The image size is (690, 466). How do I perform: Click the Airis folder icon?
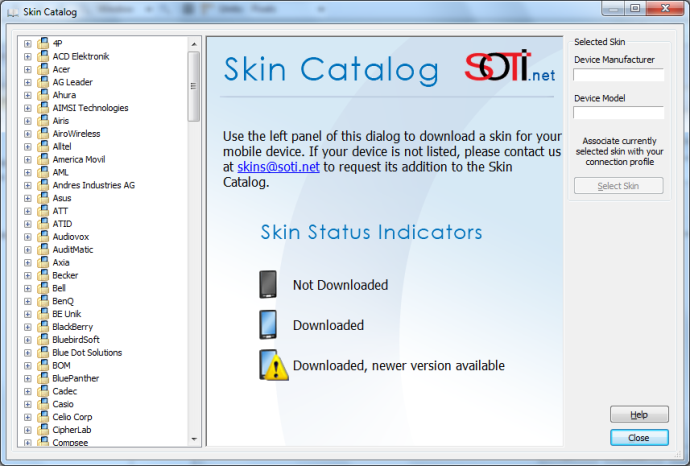coord(43,121)
